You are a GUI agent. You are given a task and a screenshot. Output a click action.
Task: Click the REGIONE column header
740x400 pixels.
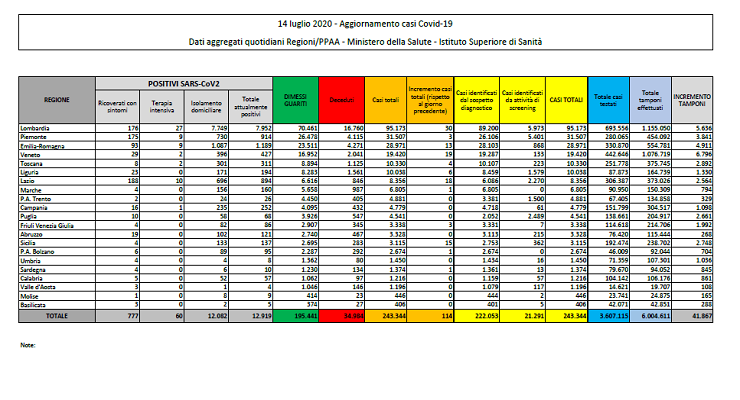click(55, 100)
